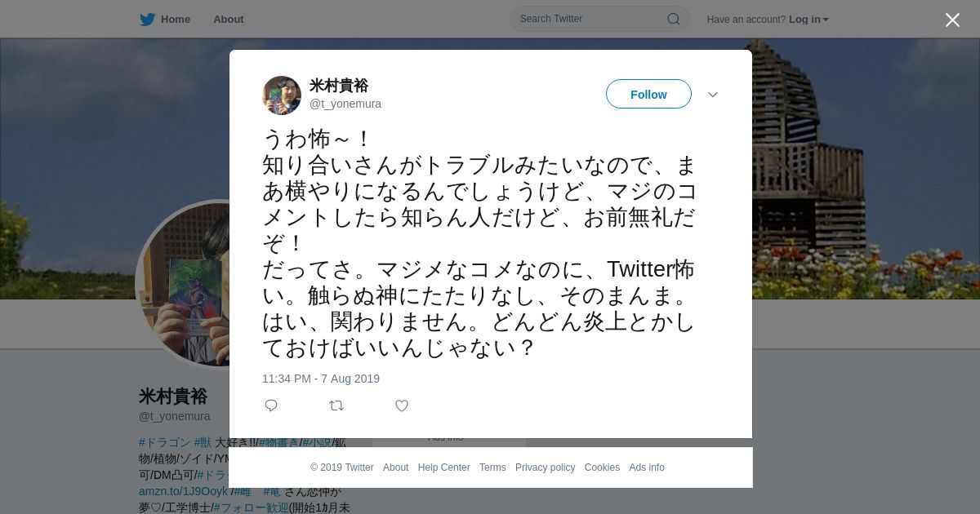Open the @t_yonemura handle in the tweet
The image size is (980, 514).
345,104
